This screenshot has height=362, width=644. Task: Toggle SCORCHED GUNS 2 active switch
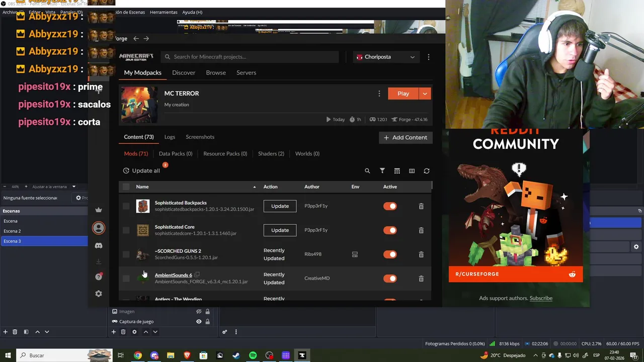[x=390, y=254]
